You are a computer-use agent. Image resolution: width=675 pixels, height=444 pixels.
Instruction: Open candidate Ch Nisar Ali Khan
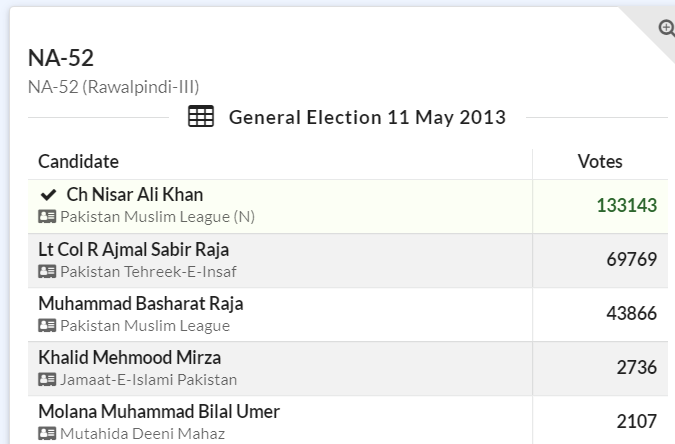pyautogui.click(x=134, y=195)
